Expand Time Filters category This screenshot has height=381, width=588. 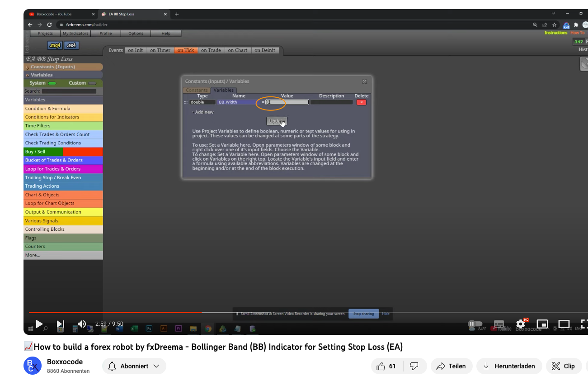point(63,126)
